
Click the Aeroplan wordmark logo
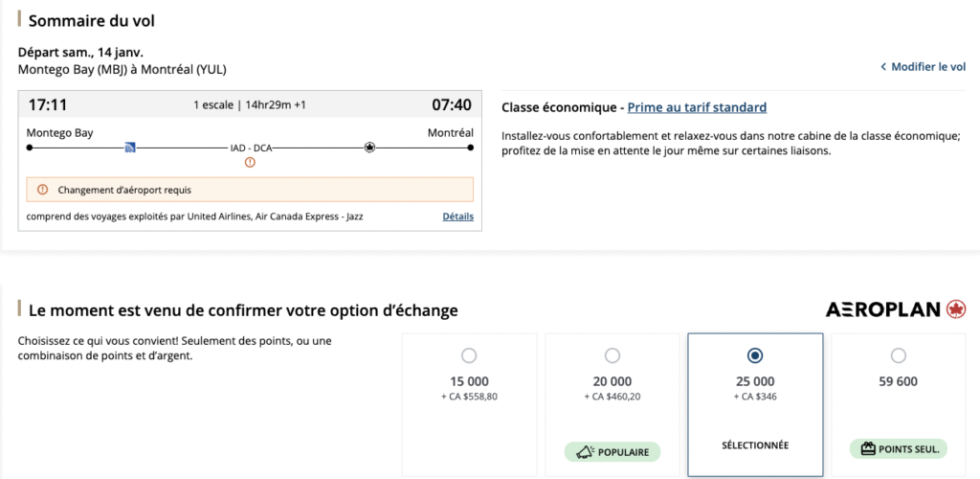(882, 309)
